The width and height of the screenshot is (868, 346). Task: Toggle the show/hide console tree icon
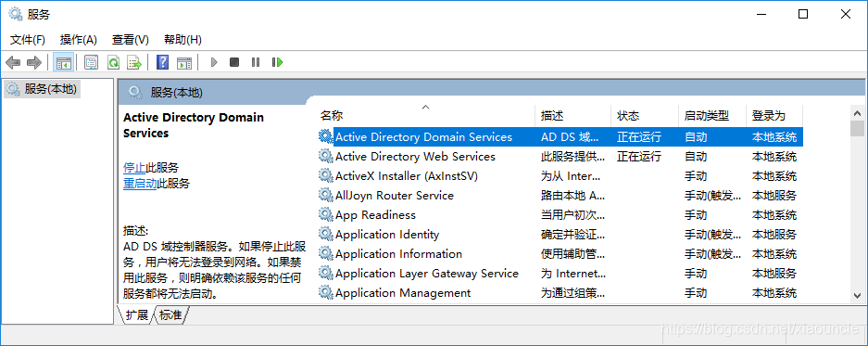[x=64, y=63]
